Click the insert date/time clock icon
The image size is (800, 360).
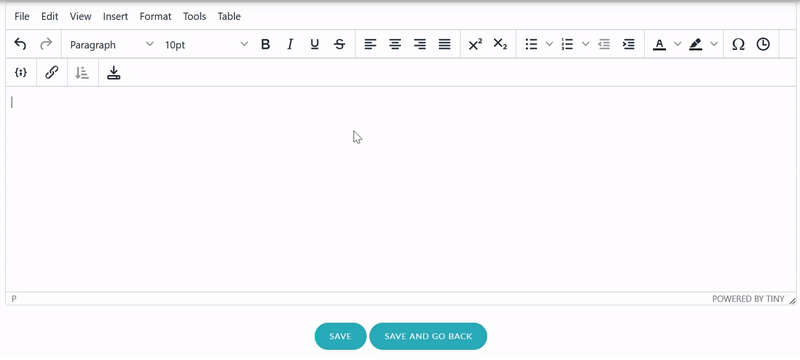pos(763,44)
